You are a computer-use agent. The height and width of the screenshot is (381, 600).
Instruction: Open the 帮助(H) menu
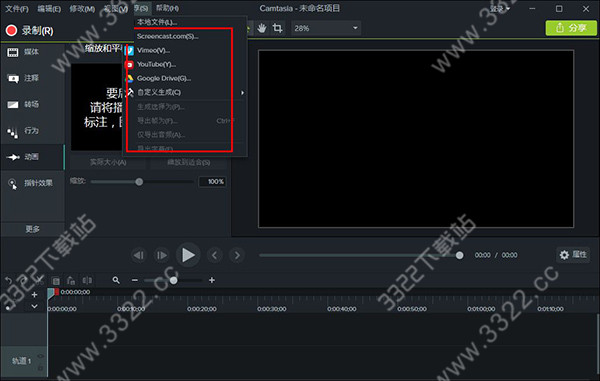coord(167,8)
